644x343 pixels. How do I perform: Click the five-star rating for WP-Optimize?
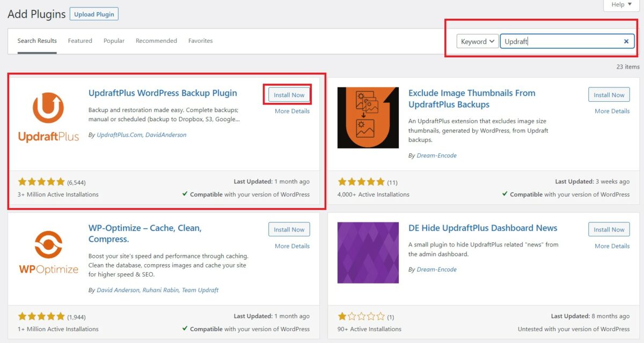click(x=41, y=316)
